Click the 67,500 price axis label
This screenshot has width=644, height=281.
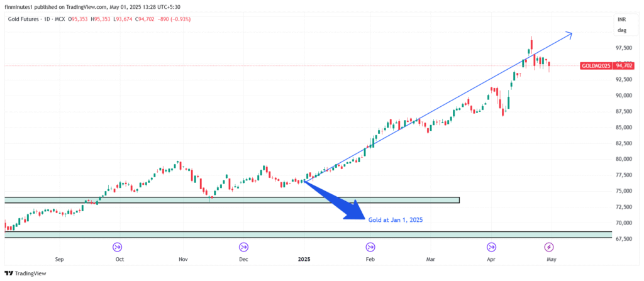pyautogui.click(x=623, y=239)
